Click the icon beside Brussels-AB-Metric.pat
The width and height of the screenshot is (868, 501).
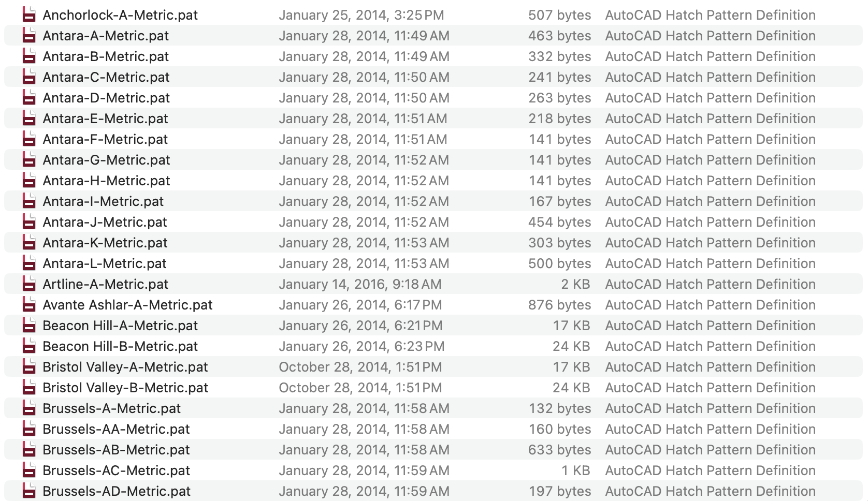pyautogui.click(x=30, y=449)
